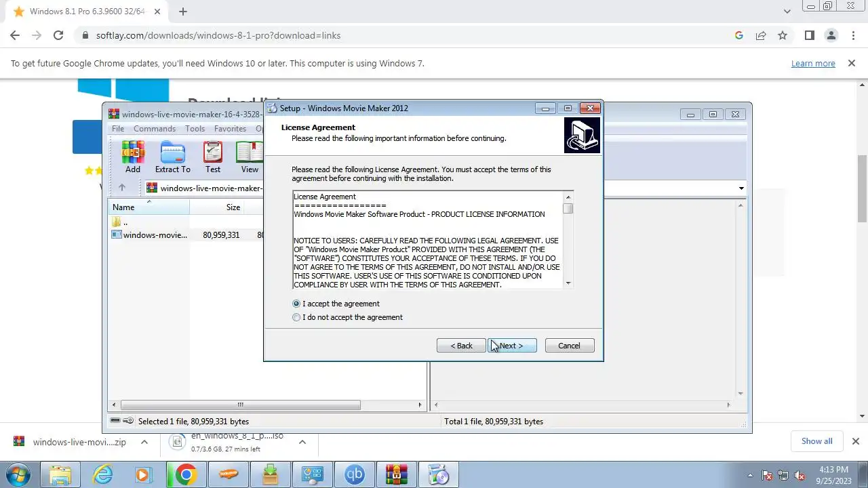Reload the softlay.com page
The height and width of the screenshot is (488, 868).
point(58,35)
